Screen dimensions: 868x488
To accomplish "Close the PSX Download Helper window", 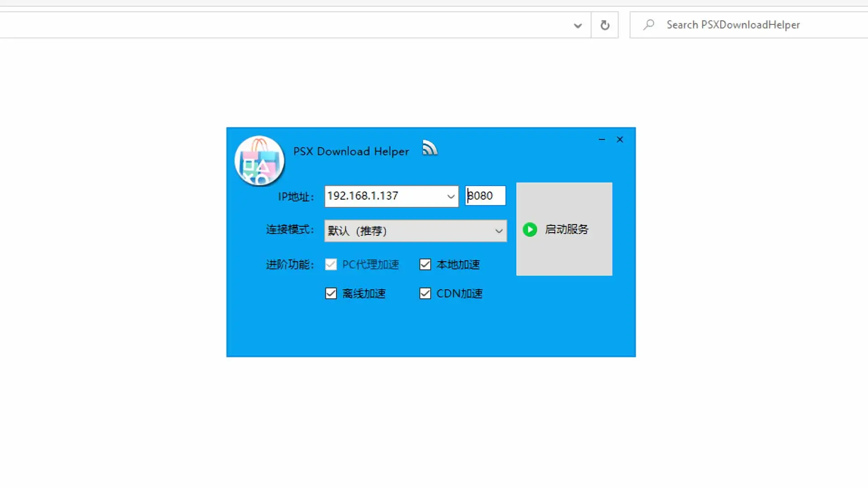I will 620,140.
